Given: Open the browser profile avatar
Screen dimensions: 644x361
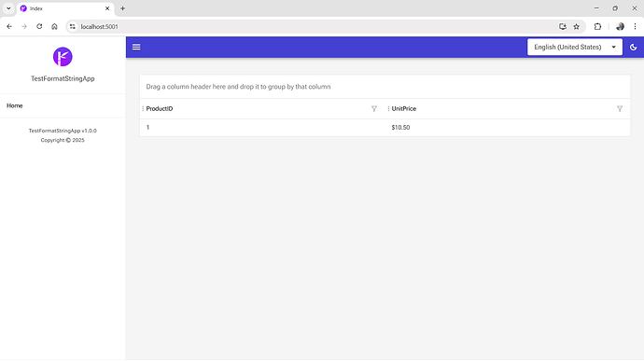Looking at the screenshot, I should tap(620, 26).
